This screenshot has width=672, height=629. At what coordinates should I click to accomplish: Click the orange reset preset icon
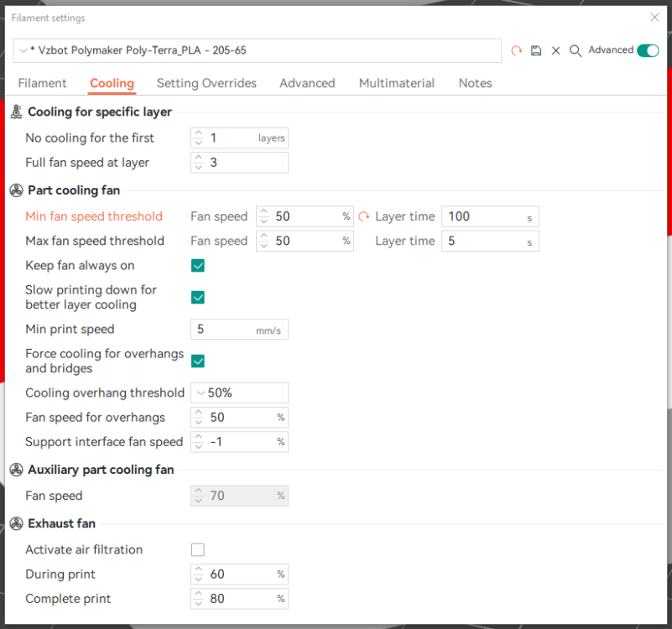tap(517, 50)
